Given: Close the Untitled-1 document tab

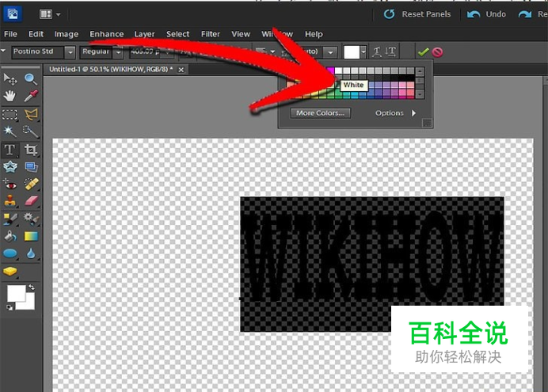Looking at the screenshot, I should click(x=181, y=70).
